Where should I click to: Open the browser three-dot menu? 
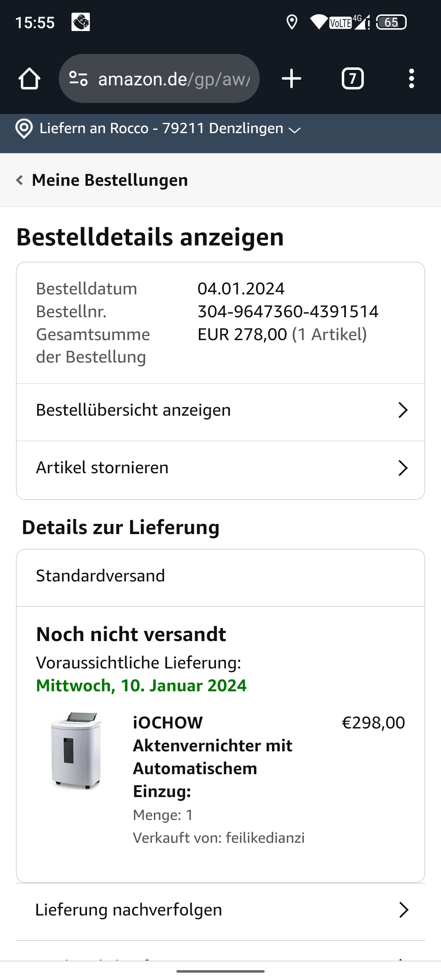click(411, 78)
